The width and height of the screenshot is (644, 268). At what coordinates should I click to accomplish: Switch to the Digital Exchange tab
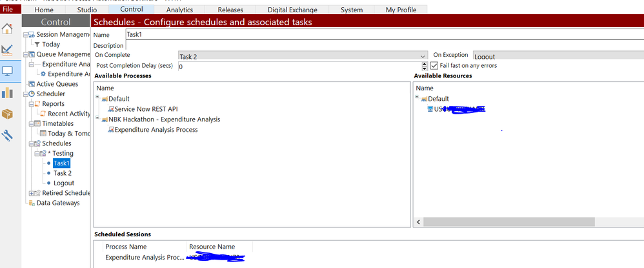(292, 10)
